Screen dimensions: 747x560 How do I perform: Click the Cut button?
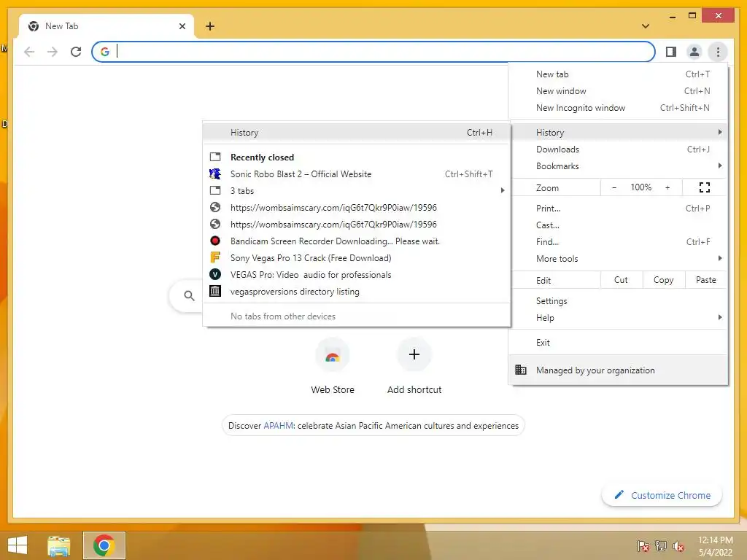pyautogui.click(x=622, y=280)
